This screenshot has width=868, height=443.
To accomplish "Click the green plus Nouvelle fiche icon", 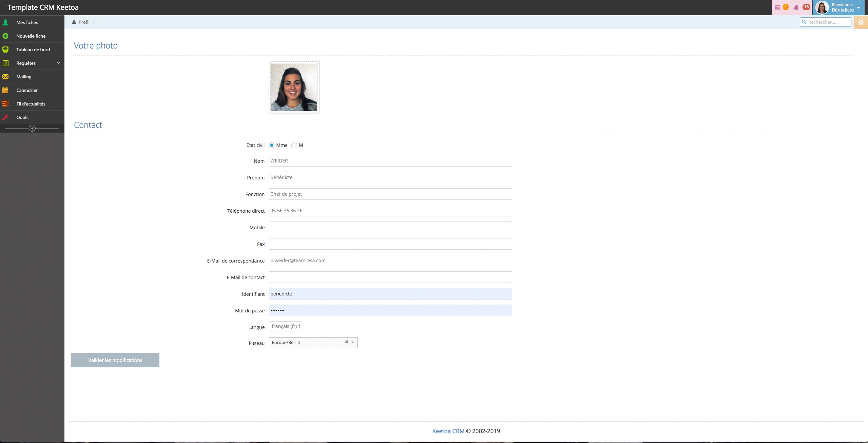I will click(x=5, y=36).
